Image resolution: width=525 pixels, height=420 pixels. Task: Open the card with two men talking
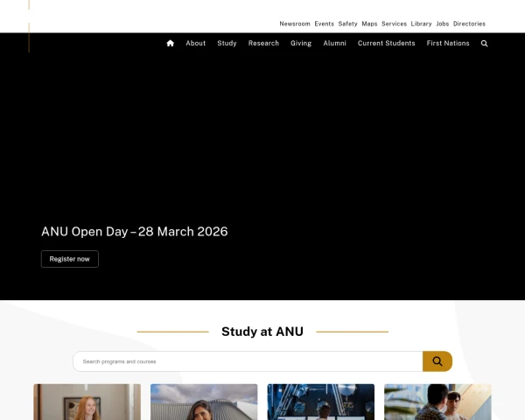[437, 402]
